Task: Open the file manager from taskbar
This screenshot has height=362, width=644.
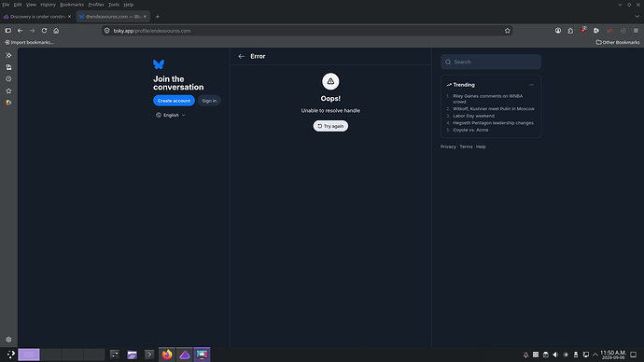Action: (x=132, y=355)
